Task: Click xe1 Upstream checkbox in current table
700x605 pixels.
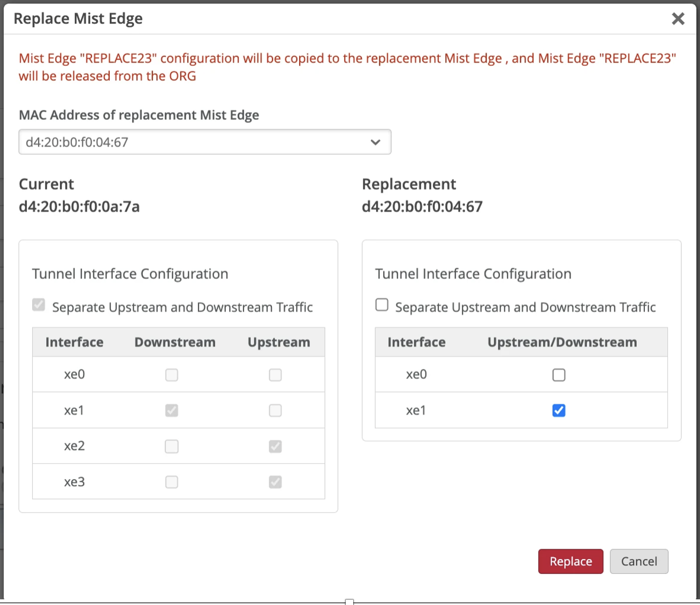Action: 275,411
